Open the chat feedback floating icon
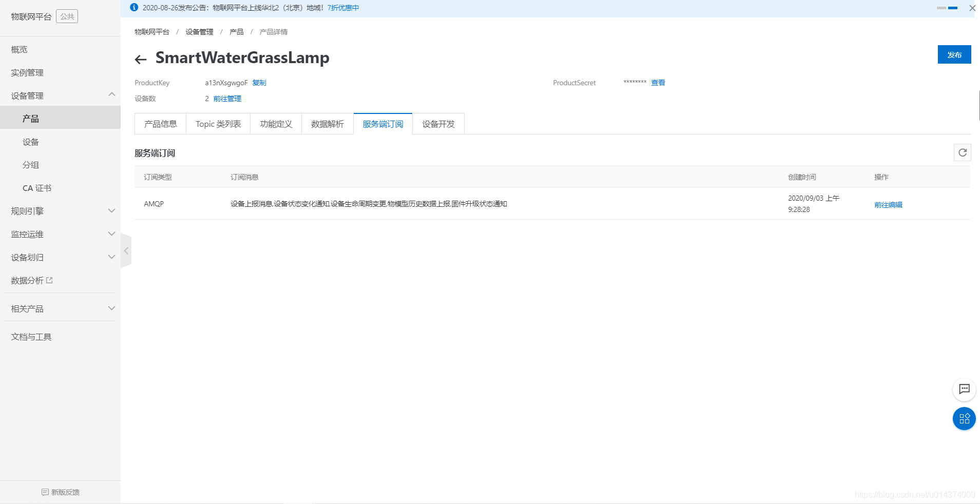The height and width of the screenshot is (504, 980). [x=964, y=389]
